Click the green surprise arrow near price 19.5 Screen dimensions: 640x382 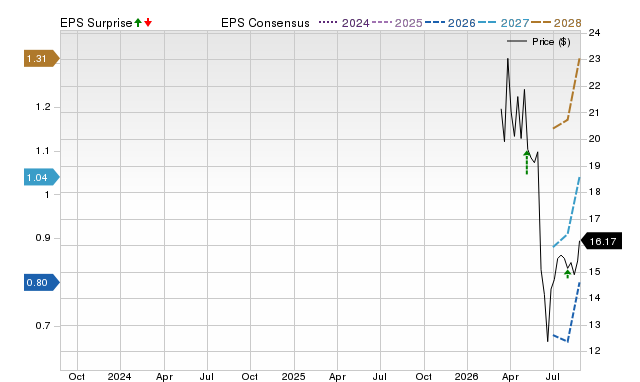[527, 162]
